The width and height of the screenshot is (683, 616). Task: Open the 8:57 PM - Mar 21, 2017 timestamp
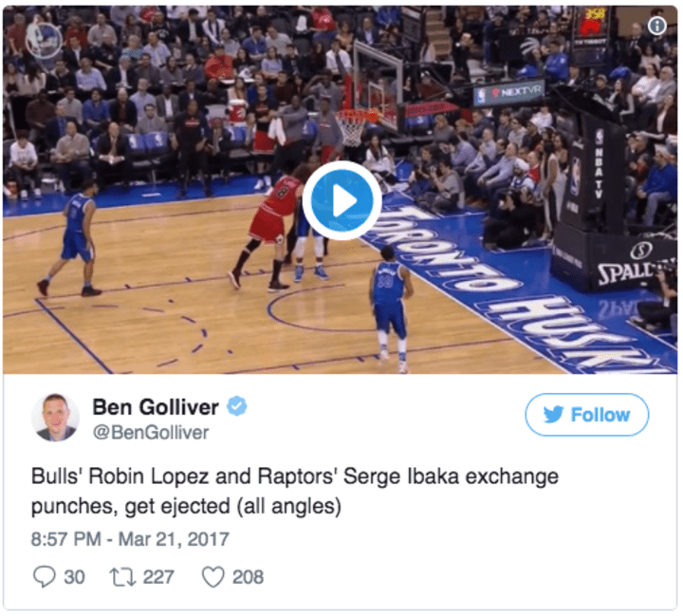point(130,539)
